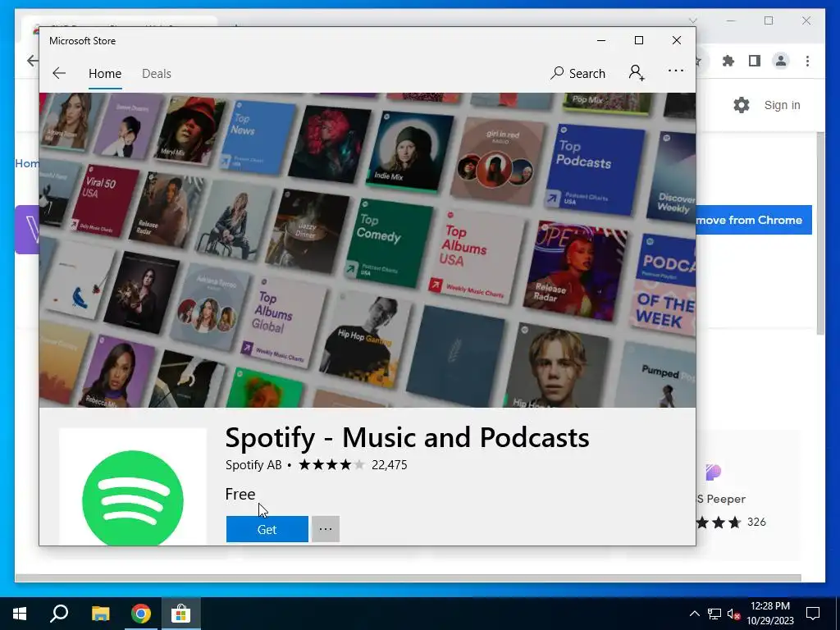Go back in Microsoft Store

[x=59, y=73]
